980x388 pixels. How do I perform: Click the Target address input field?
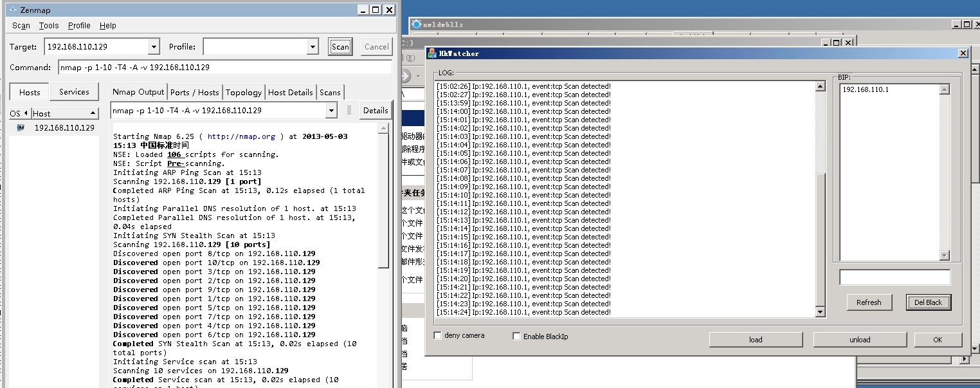coord(96,46)
